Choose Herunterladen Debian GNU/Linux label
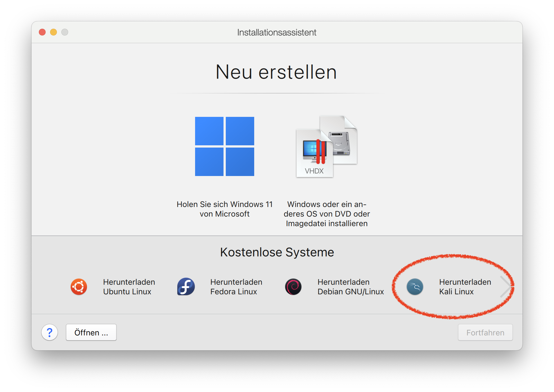This screenshot has height=392, width=554. click(350, 287)
